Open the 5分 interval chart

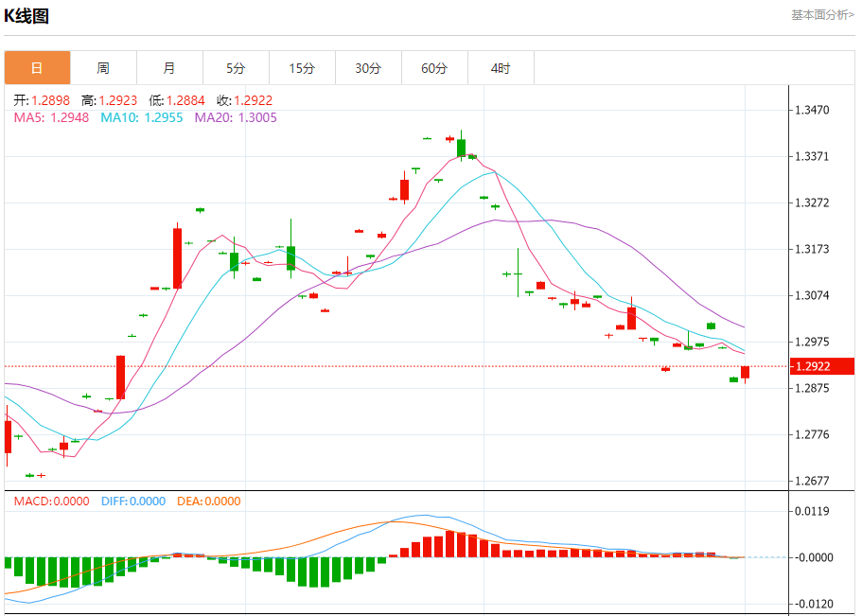coord(236,68)
